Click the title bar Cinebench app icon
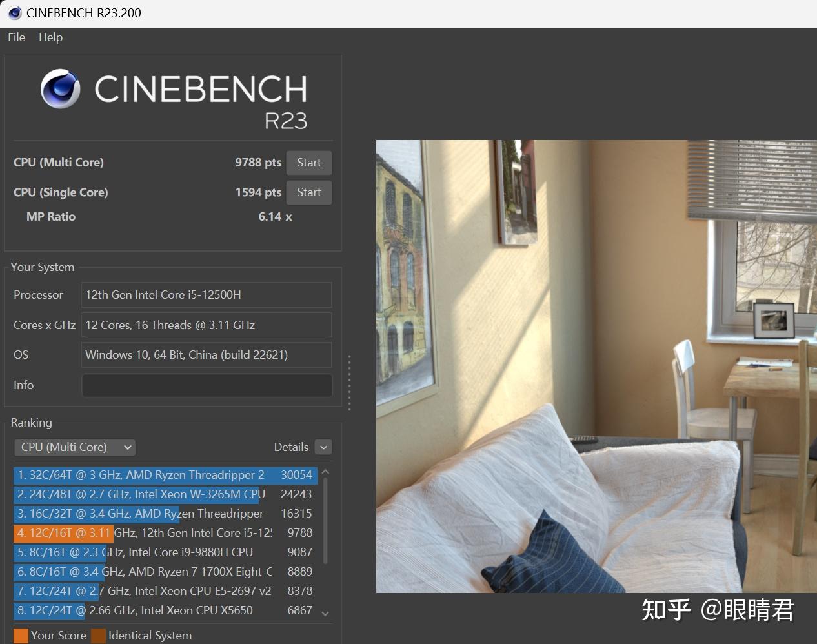The height and width of the screenshot is (644, 817). (x=15, y=13)
